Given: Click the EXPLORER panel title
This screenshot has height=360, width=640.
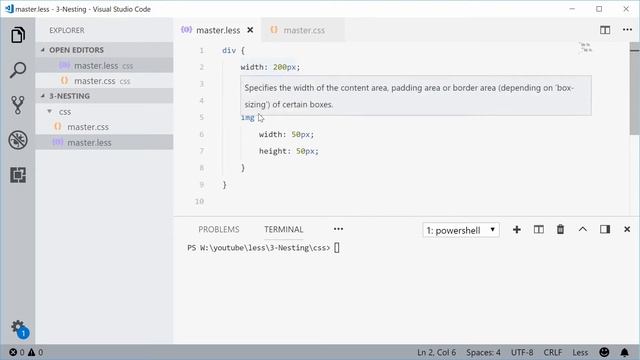Looking at the screenshot, I should (67, 30).
